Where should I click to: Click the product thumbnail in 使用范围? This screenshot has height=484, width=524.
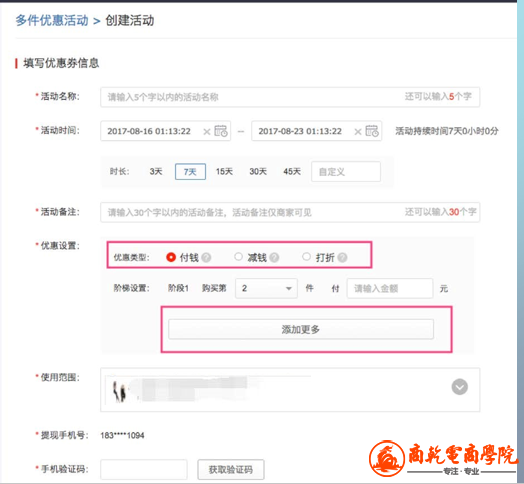click(x=120, y=391)
